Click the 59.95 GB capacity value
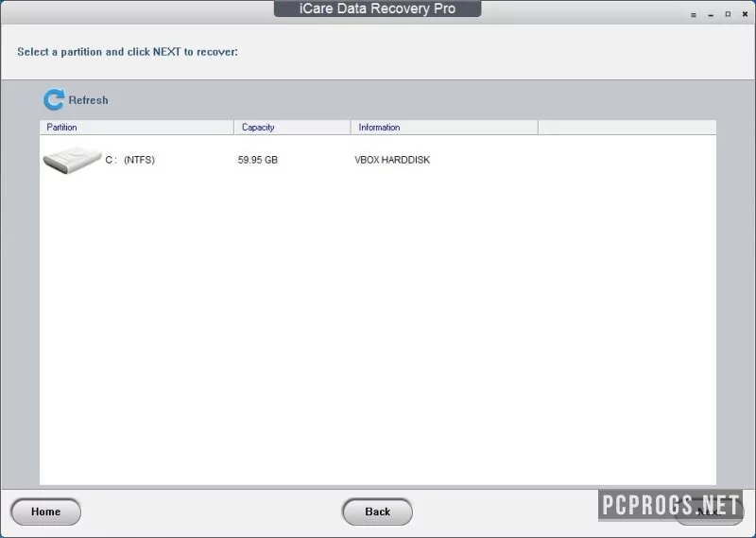This screenshot has height=538, width=756. tap(257, 160)
